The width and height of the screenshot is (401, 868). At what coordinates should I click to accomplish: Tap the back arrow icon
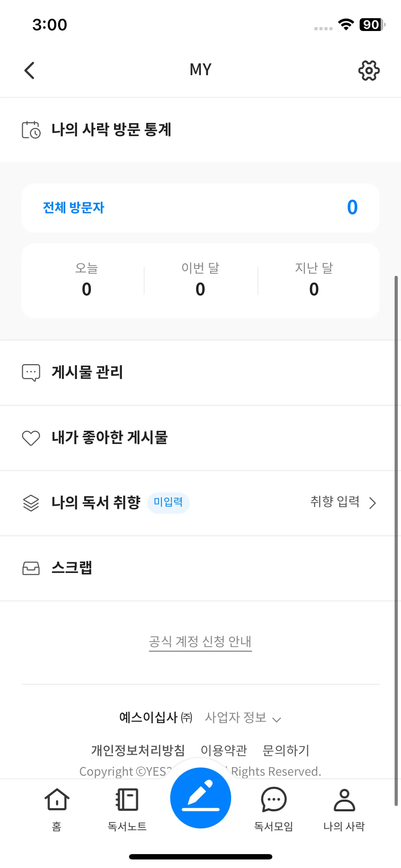tap(30, 70)
